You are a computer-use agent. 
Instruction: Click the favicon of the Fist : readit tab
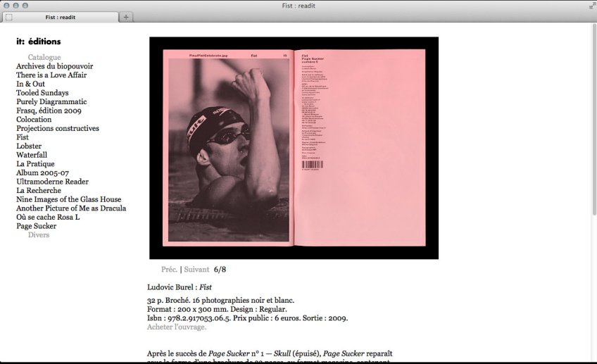pyautogui.click(x=9, y=17)
